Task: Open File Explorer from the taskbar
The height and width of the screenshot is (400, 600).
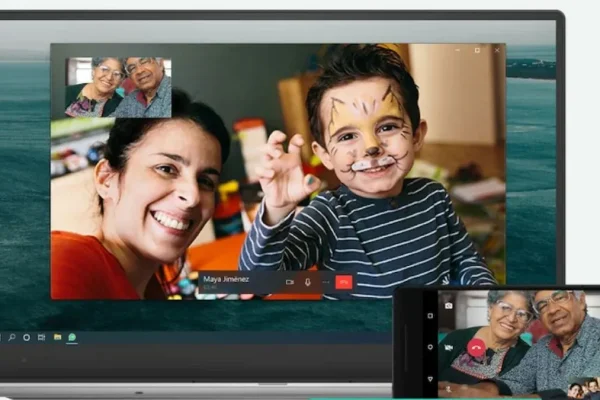Action: coord(57,337)
